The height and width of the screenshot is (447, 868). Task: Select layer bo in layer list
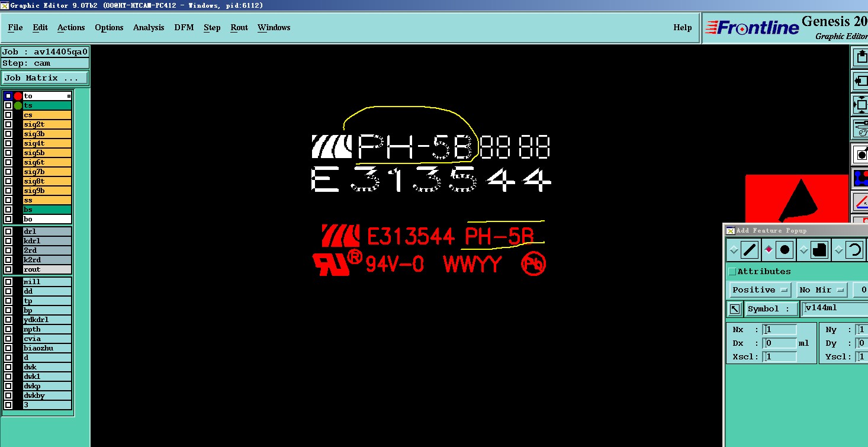[47, 219]
